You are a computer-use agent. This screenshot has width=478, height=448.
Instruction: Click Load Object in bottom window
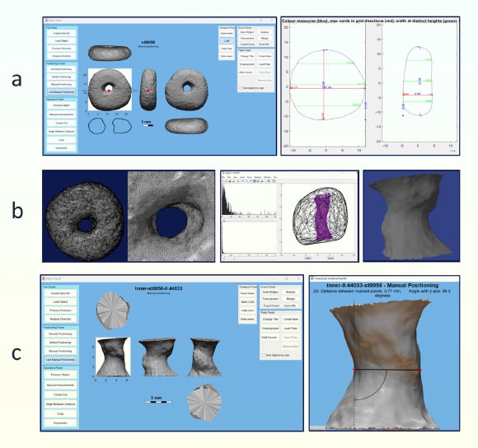[60, 301]
